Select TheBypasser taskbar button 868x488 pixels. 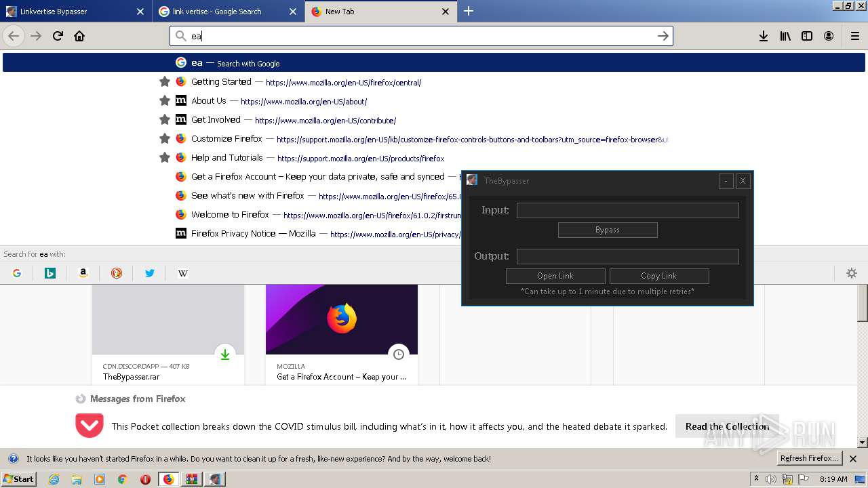click(x=215, y=479)
